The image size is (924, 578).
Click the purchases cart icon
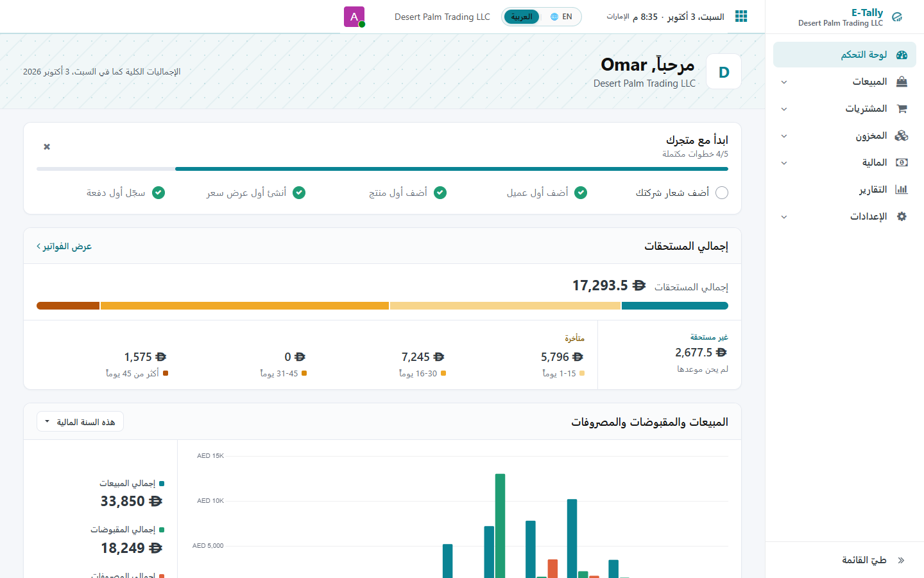[902, 109]
